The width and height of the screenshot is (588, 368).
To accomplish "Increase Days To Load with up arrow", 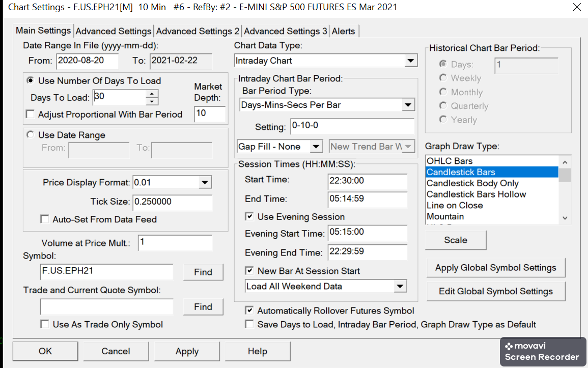I will 152,93.
